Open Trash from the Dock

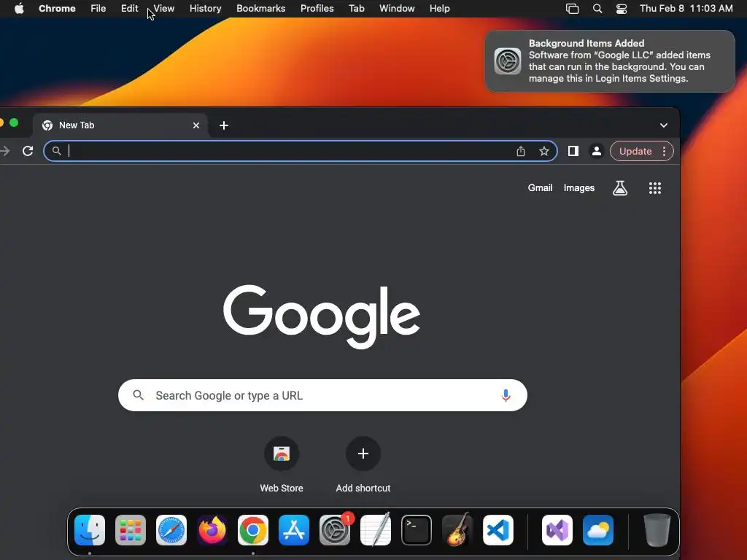coord(657,530)
